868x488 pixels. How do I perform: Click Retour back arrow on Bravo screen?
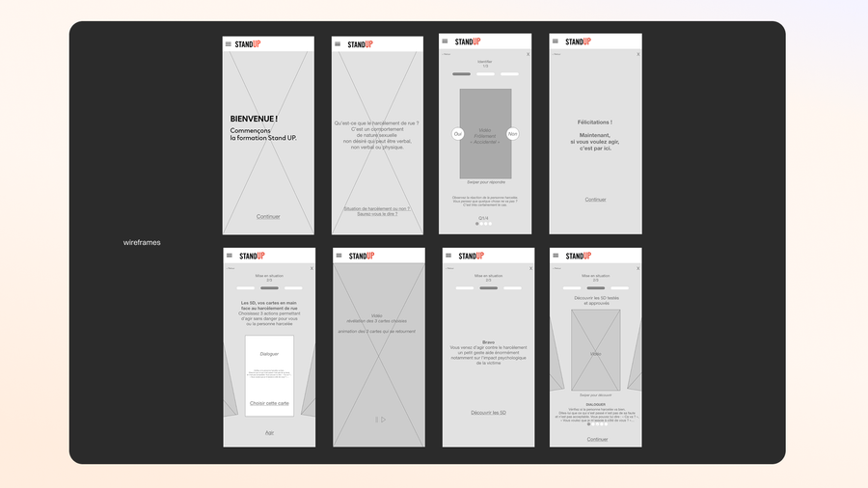tap(449, 268)
